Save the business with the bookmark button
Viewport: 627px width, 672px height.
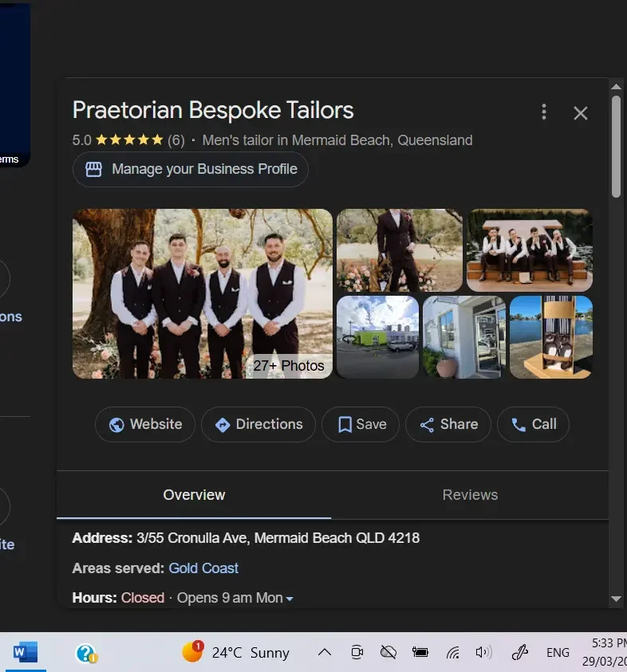click(361, 424)
